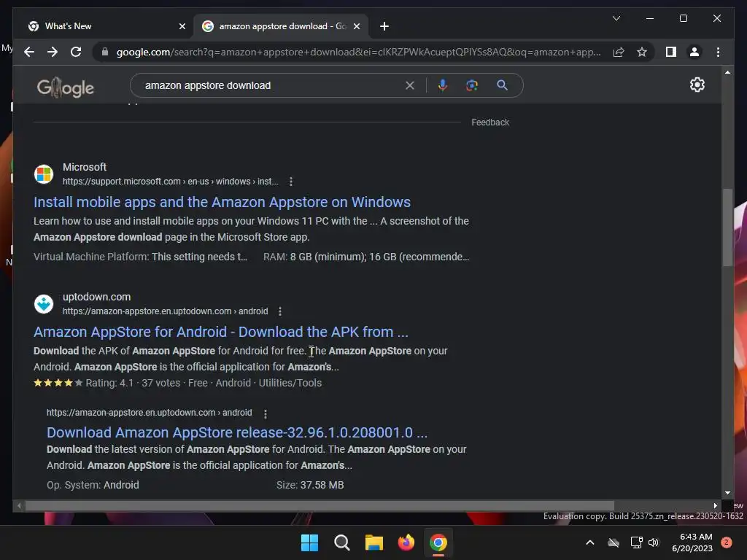
Task: Open Download Amazon AppStore release-32.96 link
Action: (237, 432)
